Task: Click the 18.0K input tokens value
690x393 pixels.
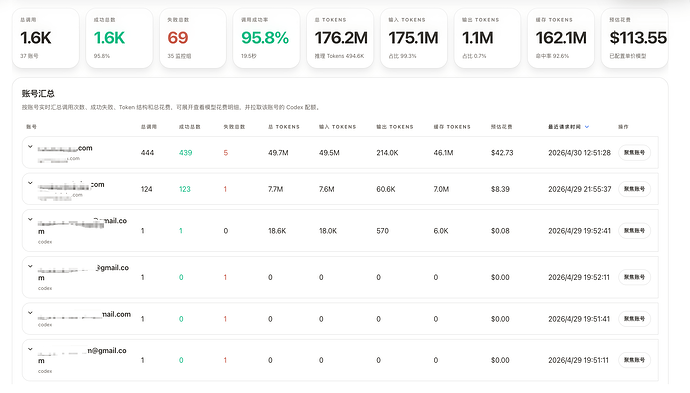Action: pyautogui.click(x=328, y=231)
